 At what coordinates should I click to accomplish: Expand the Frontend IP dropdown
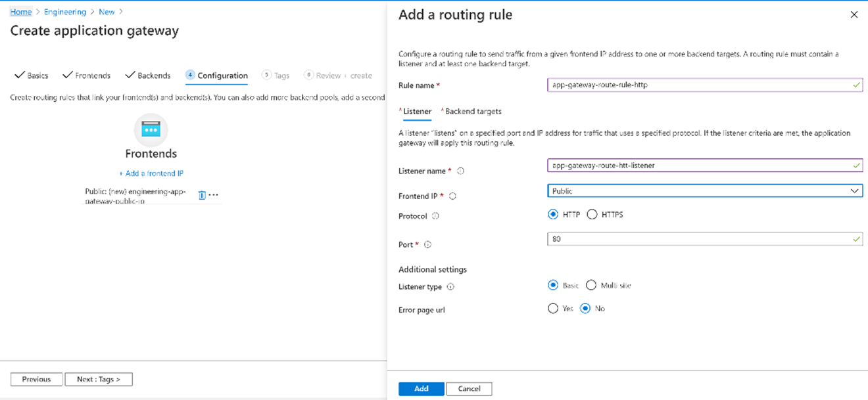pos(704,191)
